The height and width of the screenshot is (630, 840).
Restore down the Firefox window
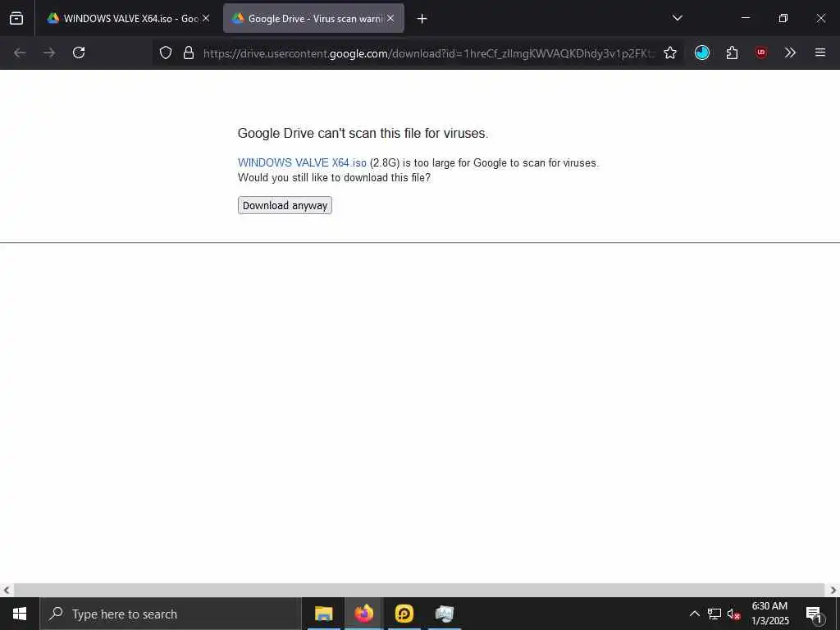click(783, 18)
